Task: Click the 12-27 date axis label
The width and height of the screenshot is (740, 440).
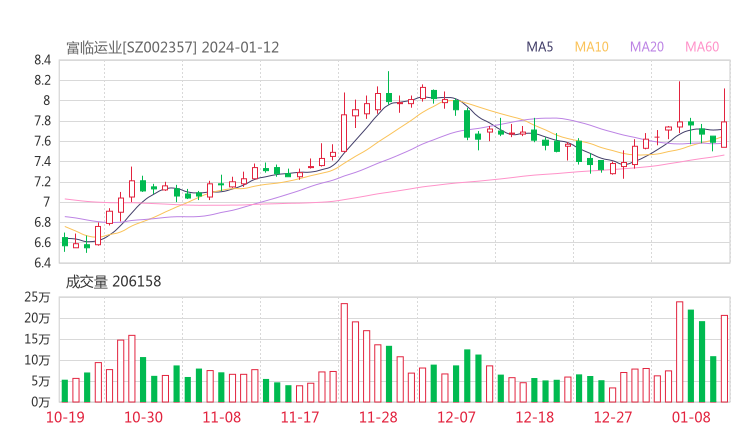Action: coord(613,417)
